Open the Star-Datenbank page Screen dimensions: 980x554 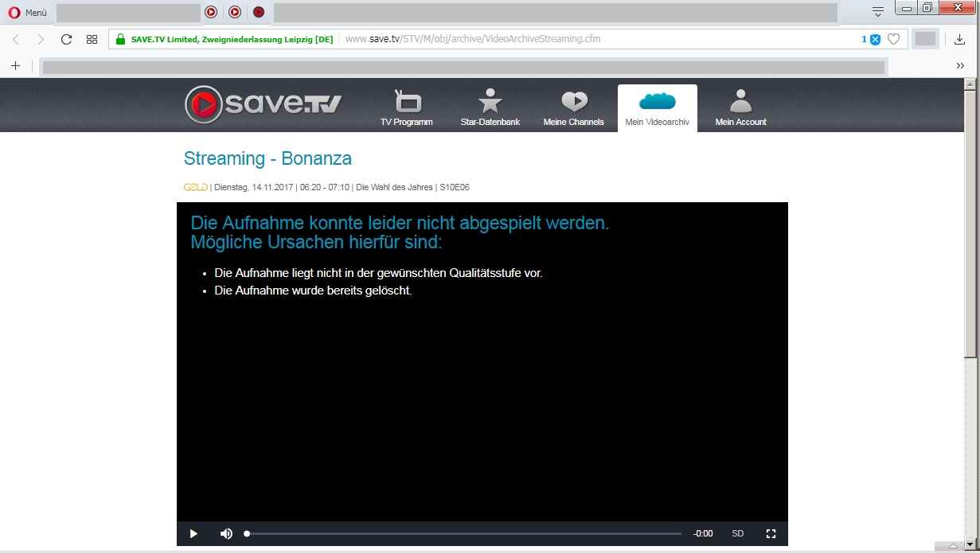[x=490, y=107]
